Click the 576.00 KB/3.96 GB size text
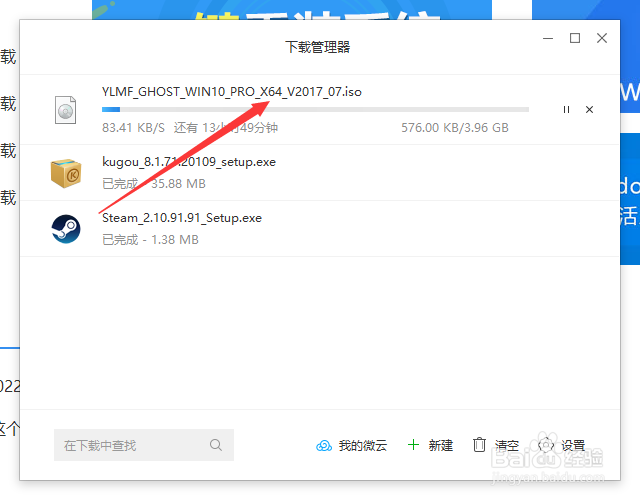Viewport: 640px width, 500px height. point(455,128)
